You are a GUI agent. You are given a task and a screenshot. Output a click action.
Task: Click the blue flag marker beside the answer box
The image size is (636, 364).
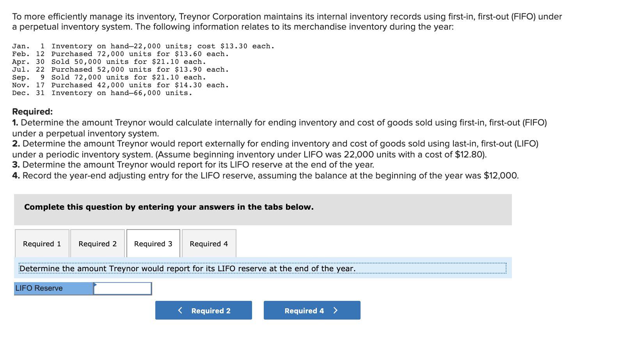coord(95,286)
